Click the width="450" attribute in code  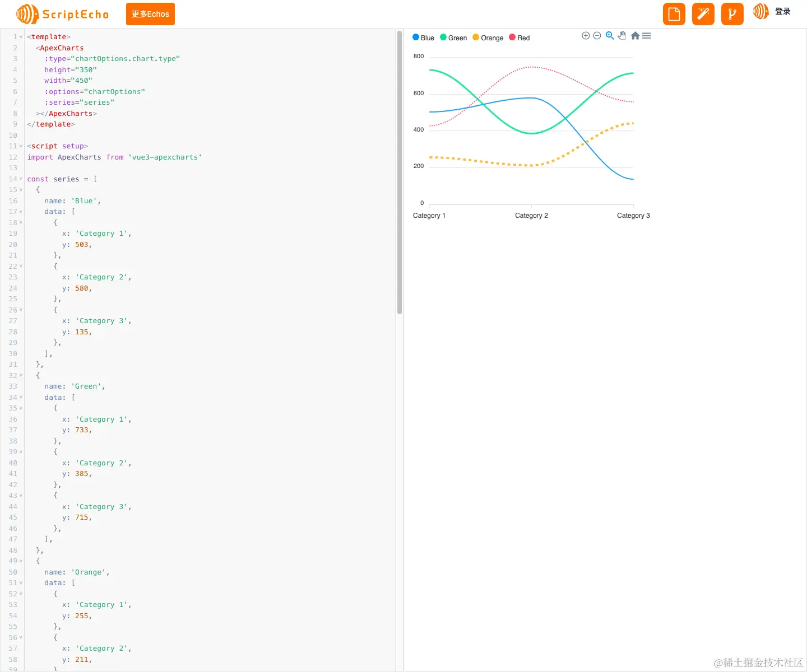point(68,81)
